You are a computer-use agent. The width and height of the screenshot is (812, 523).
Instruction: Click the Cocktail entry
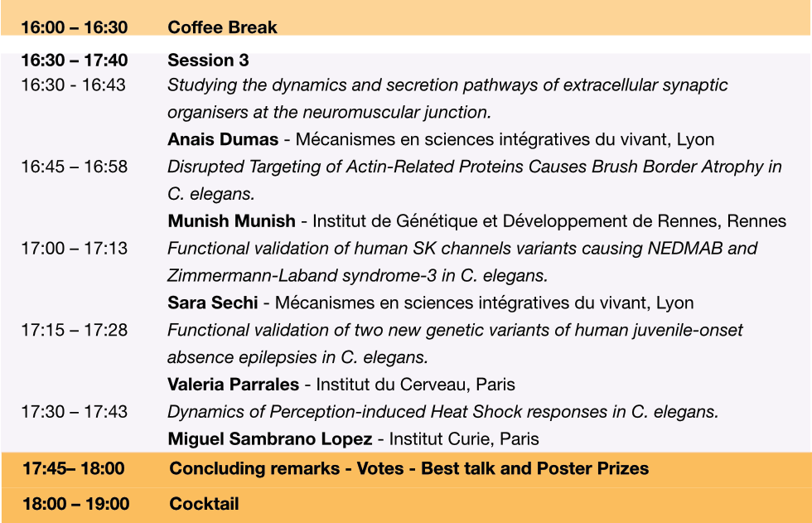(x=204, y=504)
